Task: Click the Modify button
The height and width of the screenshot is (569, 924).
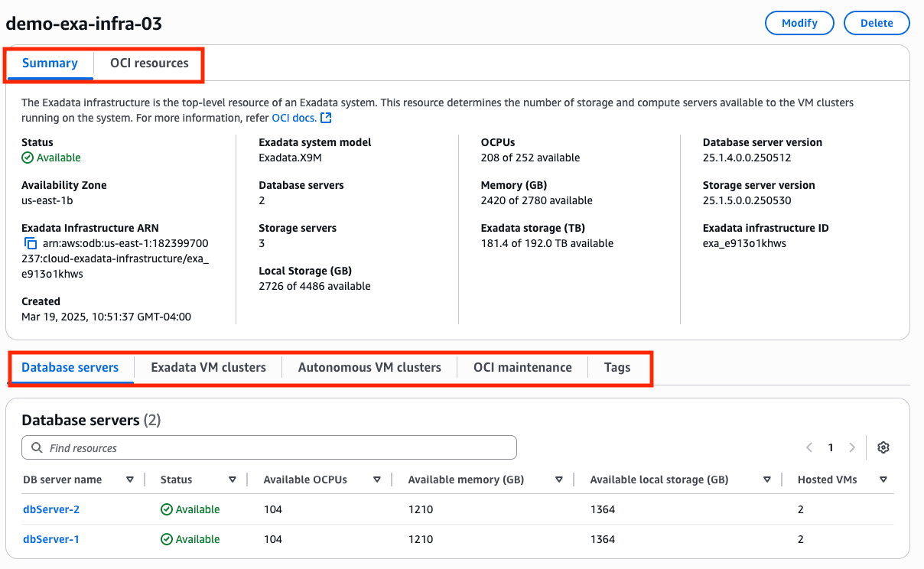Action: click(799, 23)
